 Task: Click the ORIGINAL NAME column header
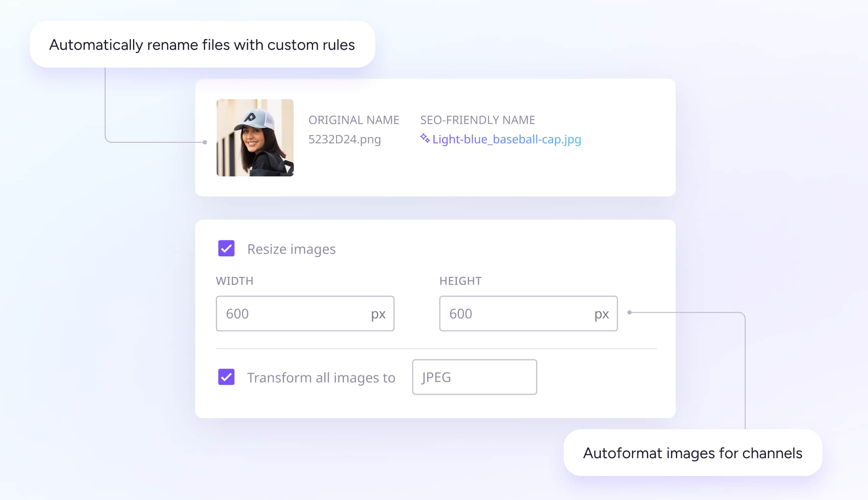point(354,120)
